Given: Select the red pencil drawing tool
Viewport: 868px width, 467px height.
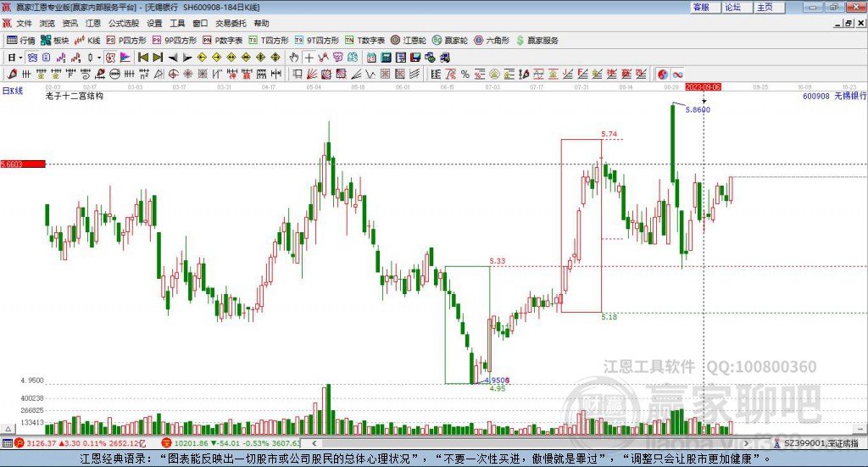Looking at the screenshot, I should point(12,74).
